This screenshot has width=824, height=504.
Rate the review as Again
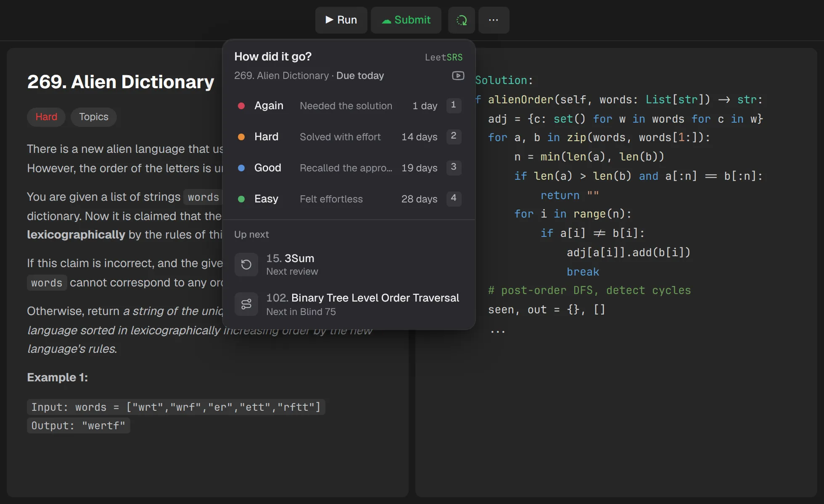(349, 105)
